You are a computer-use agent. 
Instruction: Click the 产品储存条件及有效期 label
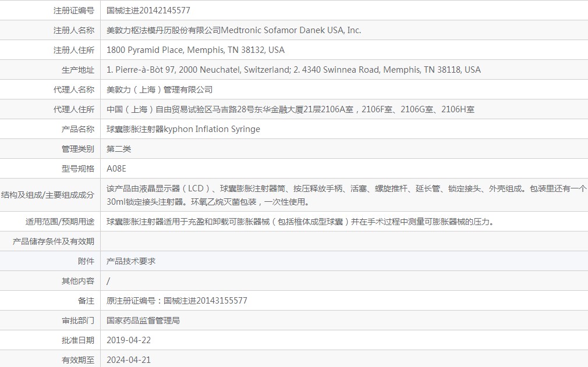pyautogui.click(x=53, y=241)
